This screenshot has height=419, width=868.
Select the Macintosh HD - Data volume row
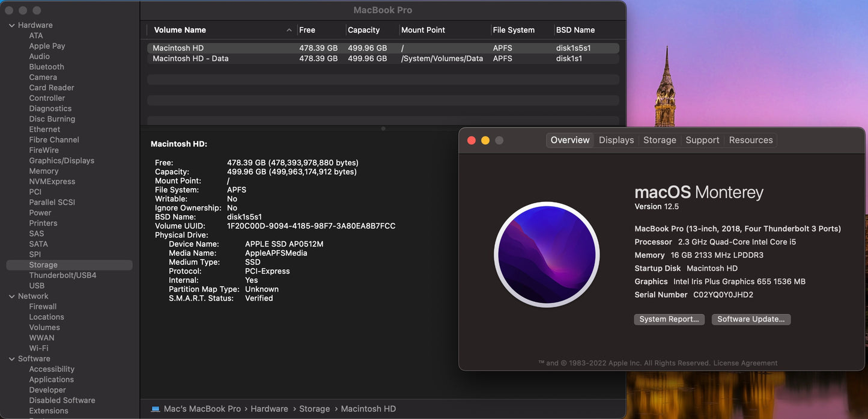240,58
